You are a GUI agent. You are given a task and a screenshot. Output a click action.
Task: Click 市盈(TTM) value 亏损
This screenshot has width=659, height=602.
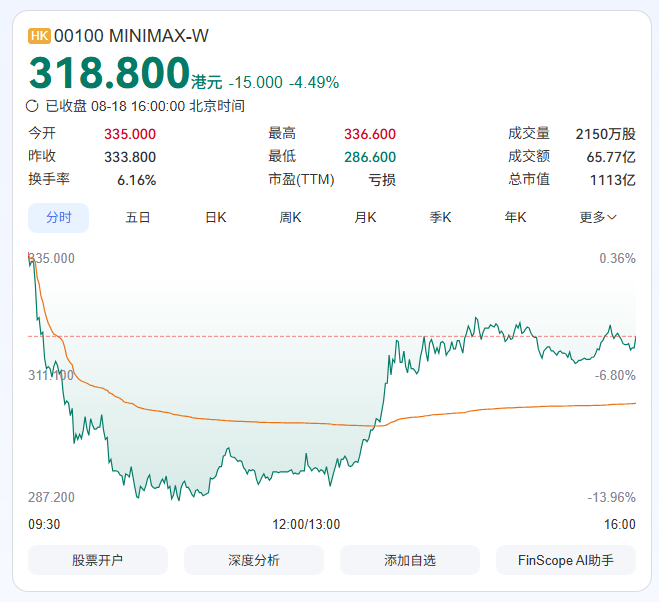coord(382,180)
